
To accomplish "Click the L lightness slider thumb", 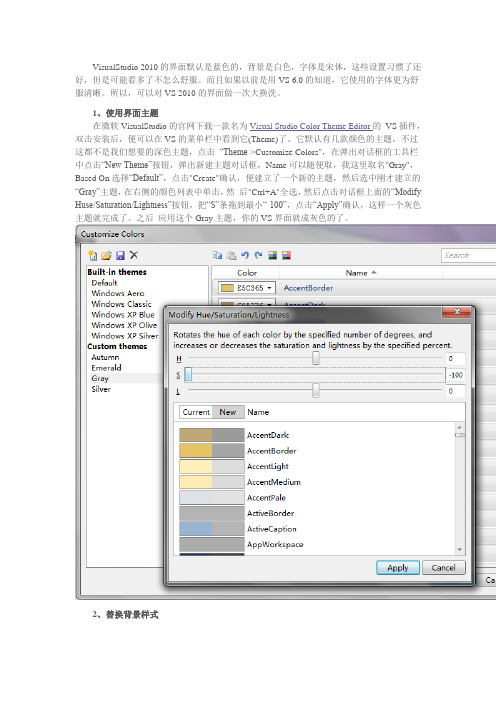I will [x=316, y=390].
